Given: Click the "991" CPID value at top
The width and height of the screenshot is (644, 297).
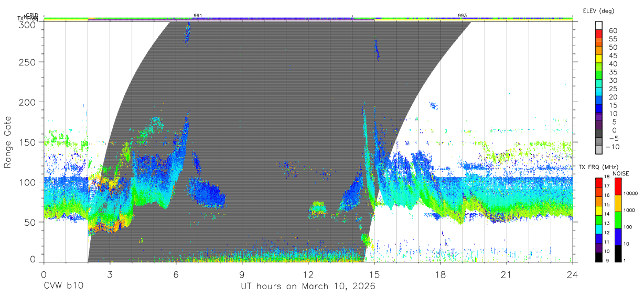Looking at the screenshot, I should (198, 16).
